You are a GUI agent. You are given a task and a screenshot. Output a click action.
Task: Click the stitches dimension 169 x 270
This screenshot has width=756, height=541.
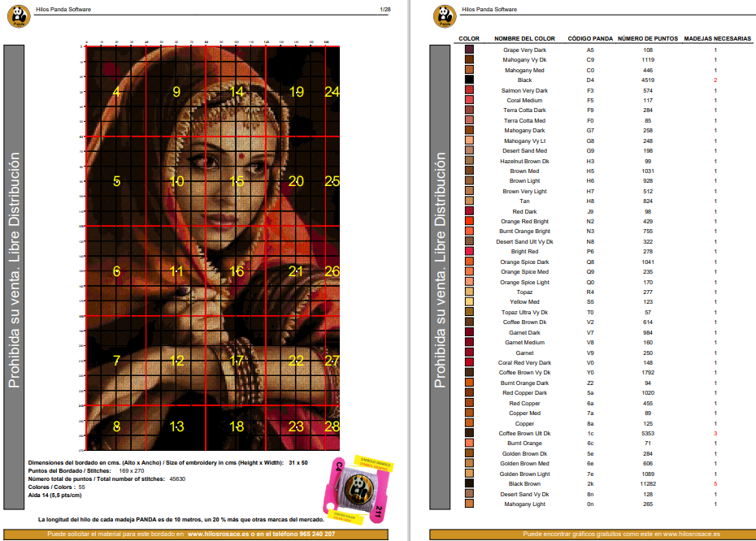[x=131, y=470]
